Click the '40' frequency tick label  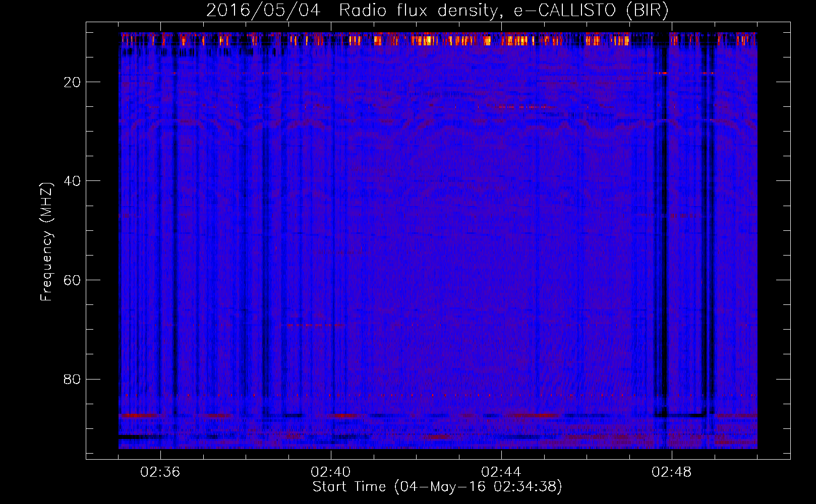pos(72,181)
